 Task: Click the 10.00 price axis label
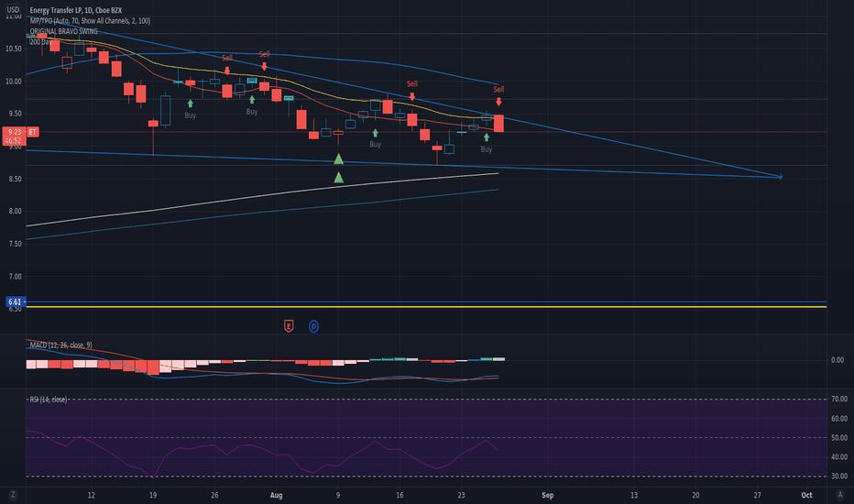(14, 82)
